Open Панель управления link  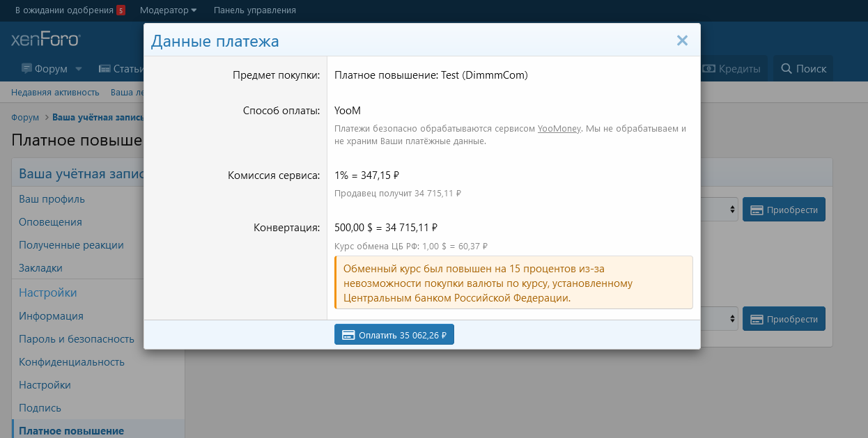click(255, 10)
